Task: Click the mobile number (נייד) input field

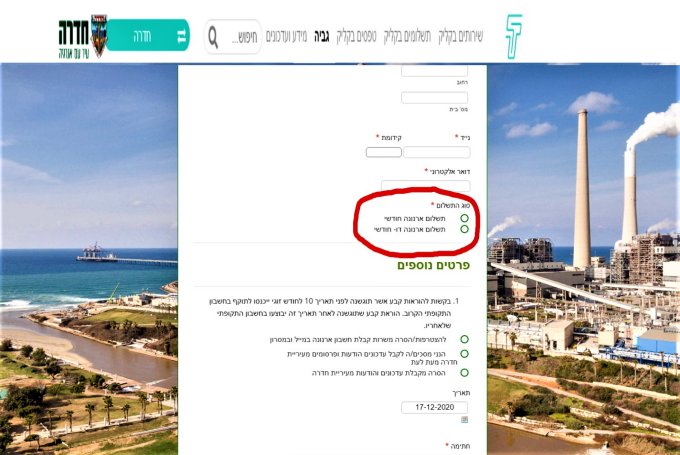Action: (x=437, y=152)
